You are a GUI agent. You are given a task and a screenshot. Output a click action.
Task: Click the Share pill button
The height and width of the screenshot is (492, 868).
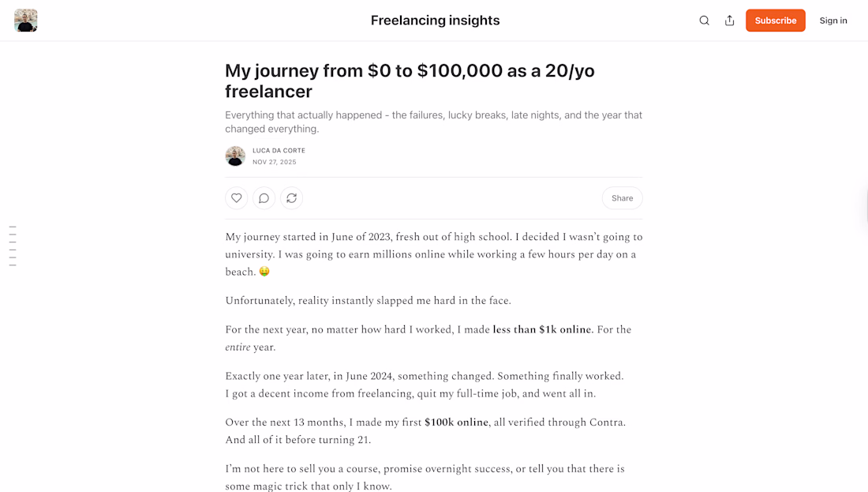pos(622,198)
